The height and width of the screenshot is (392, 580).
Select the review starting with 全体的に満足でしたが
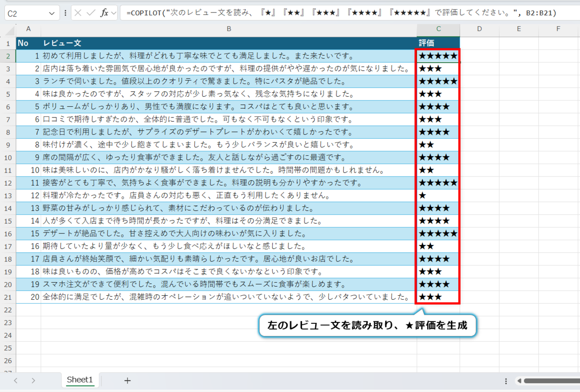pyautogui.click(x=229, y=297)
